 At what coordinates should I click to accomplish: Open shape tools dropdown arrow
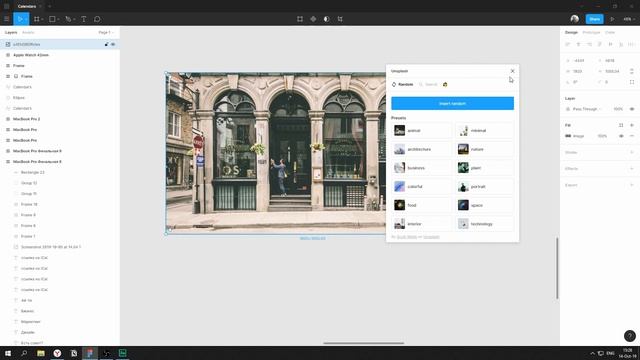tap(58, 19)
